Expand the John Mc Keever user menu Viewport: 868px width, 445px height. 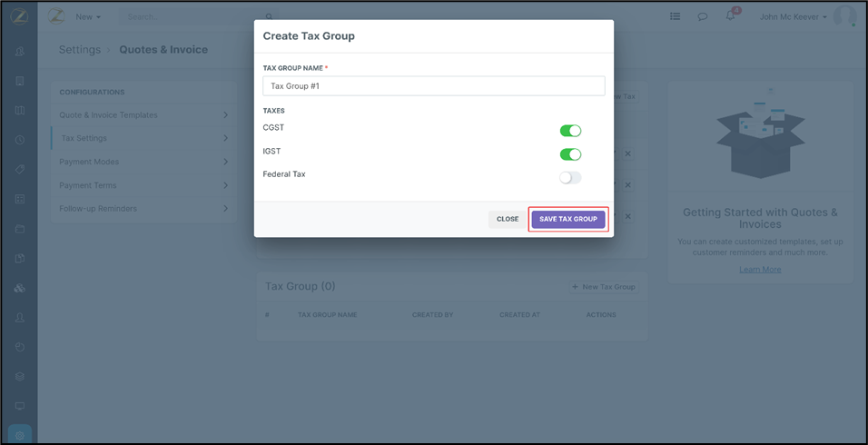793,16
